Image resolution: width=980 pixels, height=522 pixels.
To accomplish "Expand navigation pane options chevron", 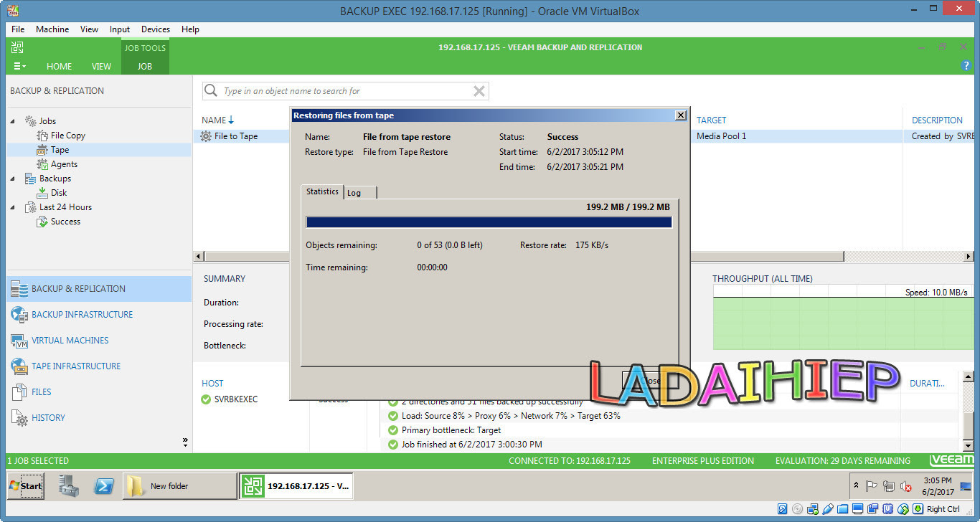I will (185, 442).
